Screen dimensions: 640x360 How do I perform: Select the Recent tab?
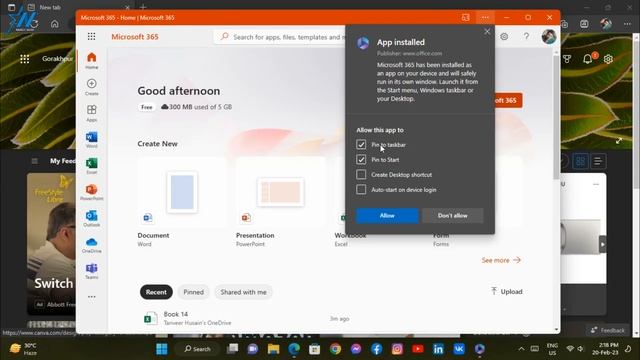(x=156, y=292)
